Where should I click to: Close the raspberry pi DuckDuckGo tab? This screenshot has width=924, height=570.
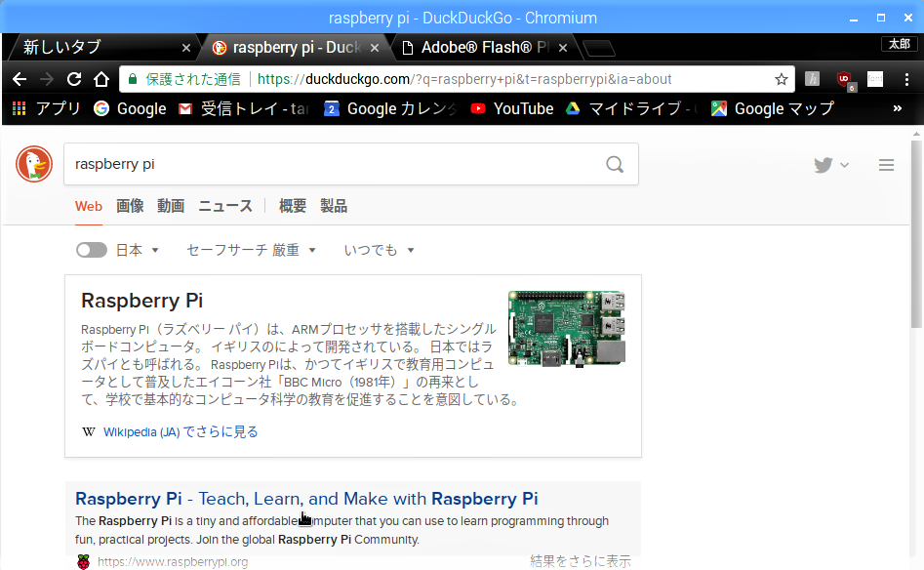pyautogui.click(x=375, y=48)
